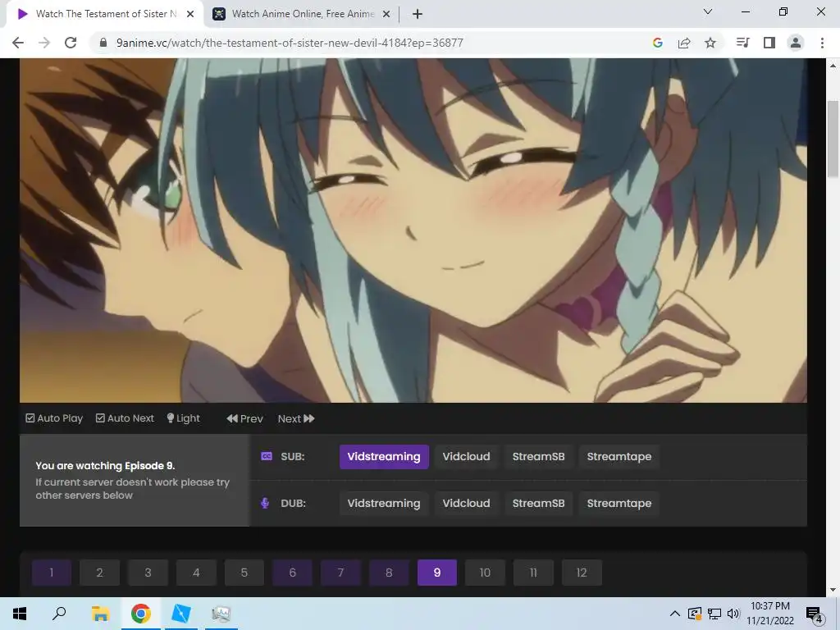This screenshot has height=630, width=840.
Task: Open a new browser tab
Action: pyautogui.click(x=418, y=14)
